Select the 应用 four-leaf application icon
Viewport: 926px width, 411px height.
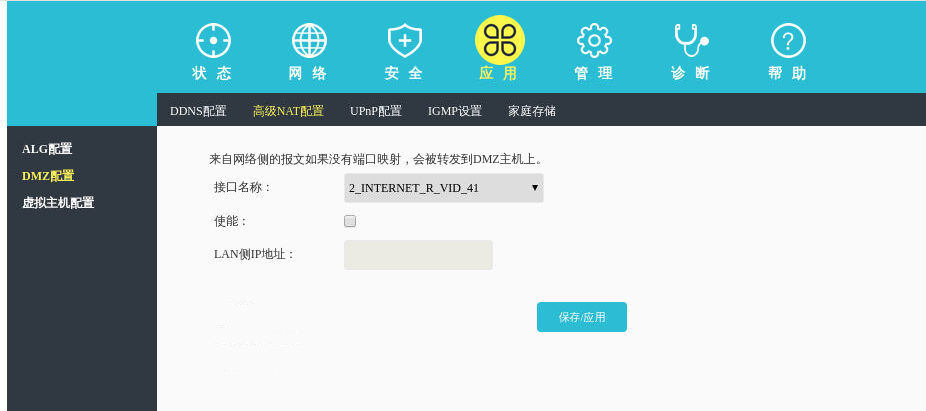coord(500,40)
